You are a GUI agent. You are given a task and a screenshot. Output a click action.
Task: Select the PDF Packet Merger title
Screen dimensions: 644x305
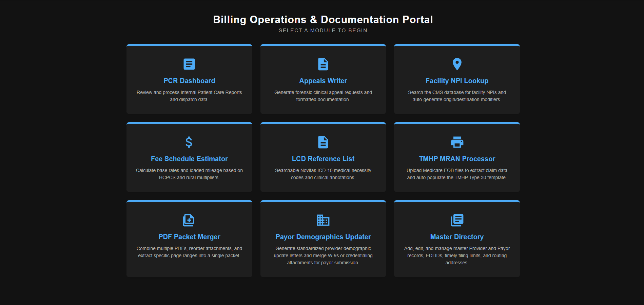189,237
